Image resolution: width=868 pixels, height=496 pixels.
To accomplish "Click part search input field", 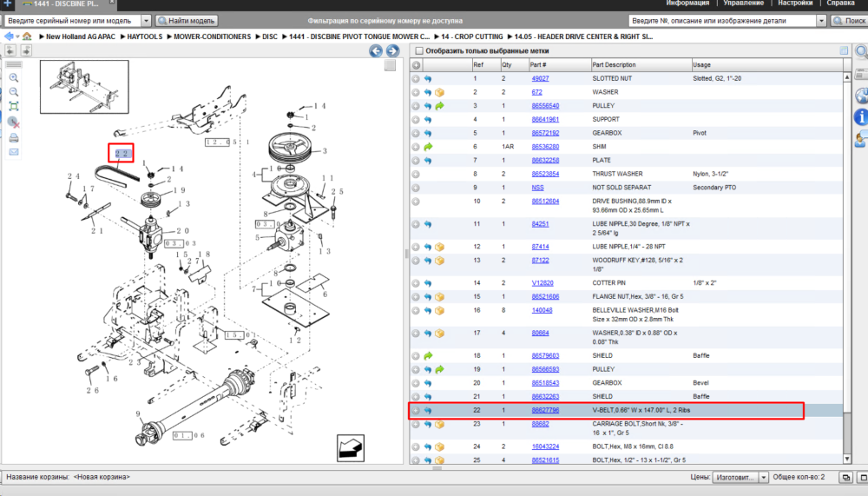I will pyautogui.click(x=722, y=21).
